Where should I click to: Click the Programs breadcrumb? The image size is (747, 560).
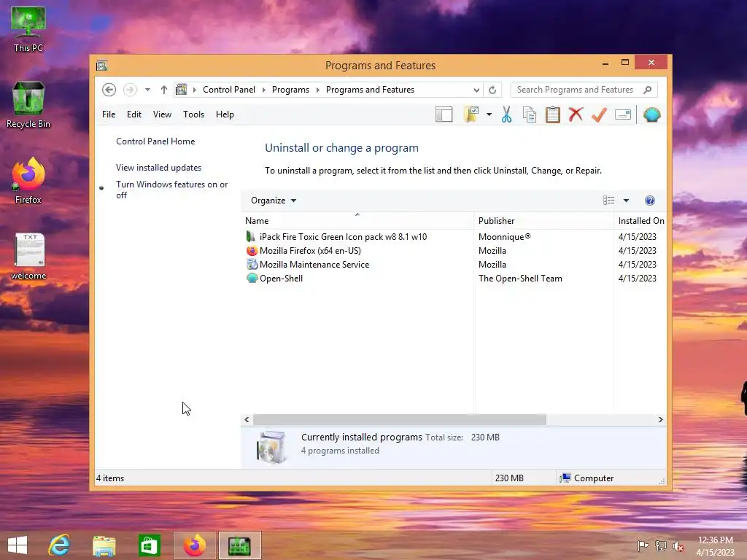click(x=290, y=90)
